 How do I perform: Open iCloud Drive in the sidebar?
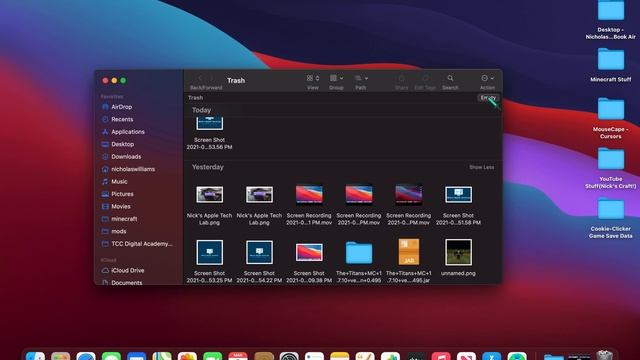[127, 270]
